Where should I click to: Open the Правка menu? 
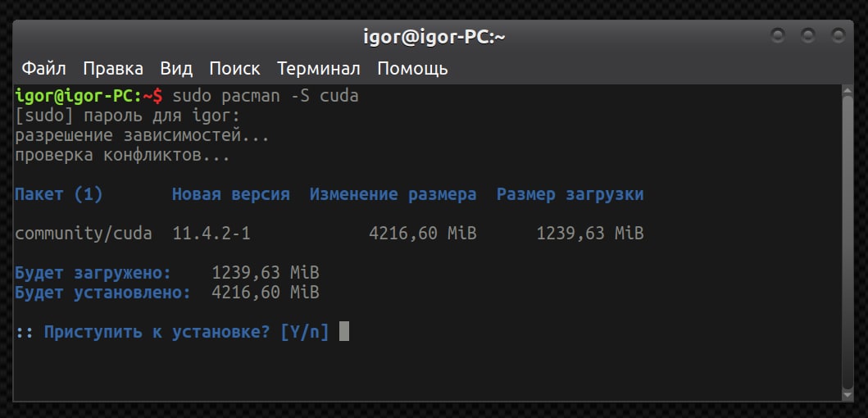[113, 68]
